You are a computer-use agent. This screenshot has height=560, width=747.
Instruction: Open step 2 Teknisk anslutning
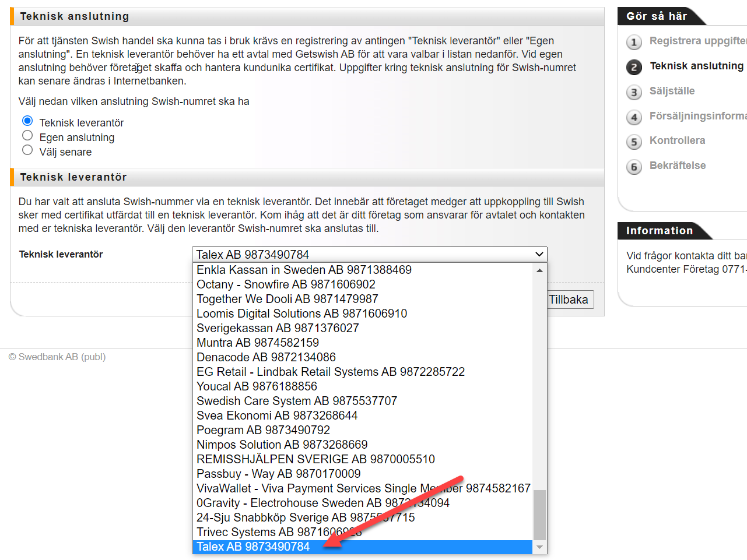[x=696, y=66]
